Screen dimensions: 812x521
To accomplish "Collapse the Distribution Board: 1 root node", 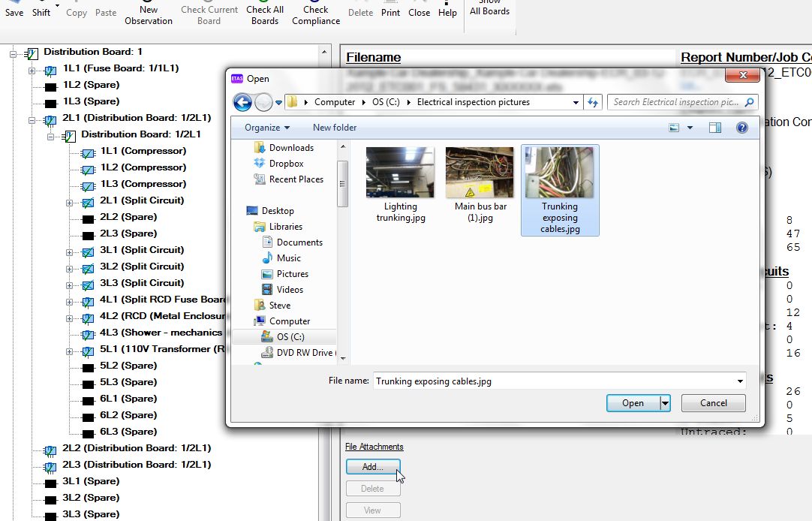I will [x=14, y=54].
